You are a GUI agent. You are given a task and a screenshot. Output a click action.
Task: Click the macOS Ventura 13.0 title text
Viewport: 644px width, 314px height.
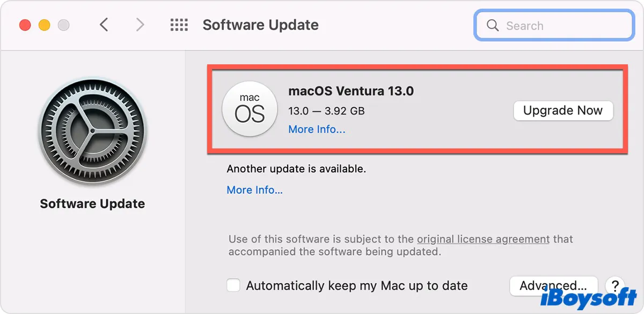[x=351, y=91]
